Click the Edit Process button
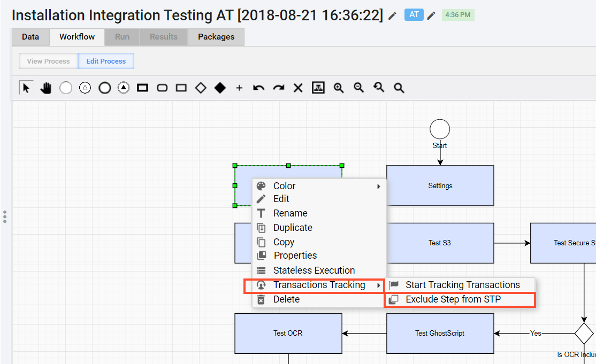Image resolution: width=596 pixels, height=364 pixels. [x=106, y=61]
